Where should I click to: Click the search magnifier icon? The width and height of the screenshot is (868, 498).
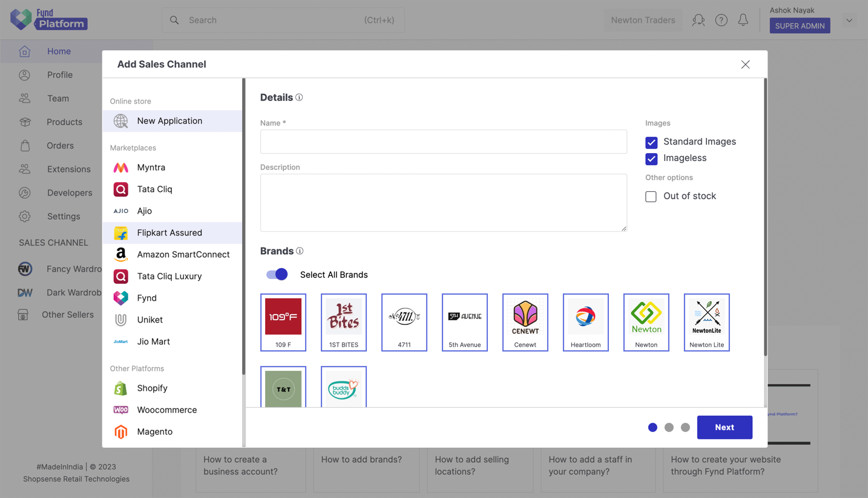[x=174, y=20]
